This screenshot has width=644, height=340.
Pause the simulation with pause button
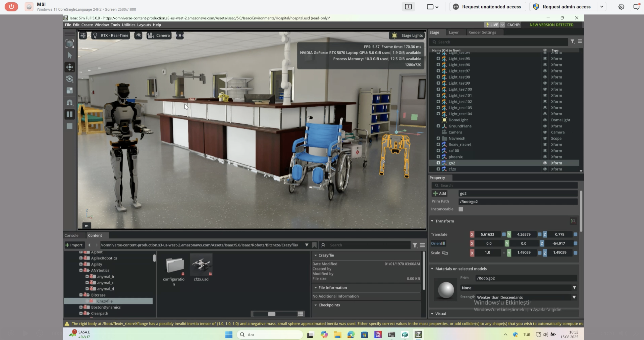click(x=70, y=114)
